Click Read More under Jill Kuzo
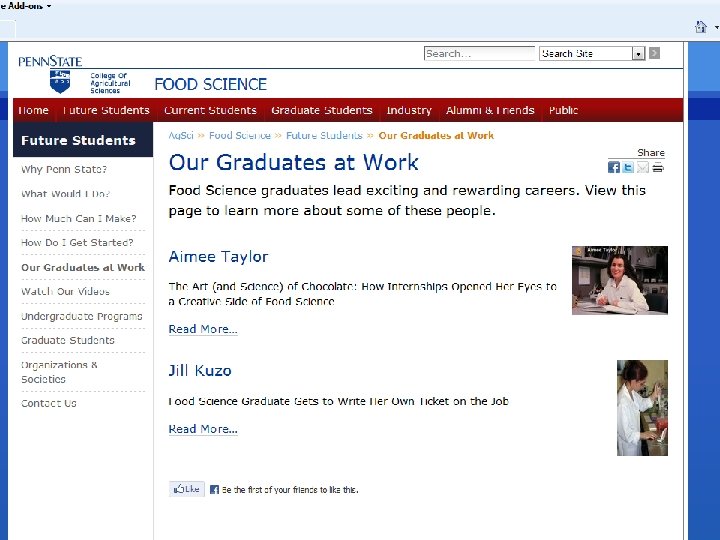 click(203, 429)
